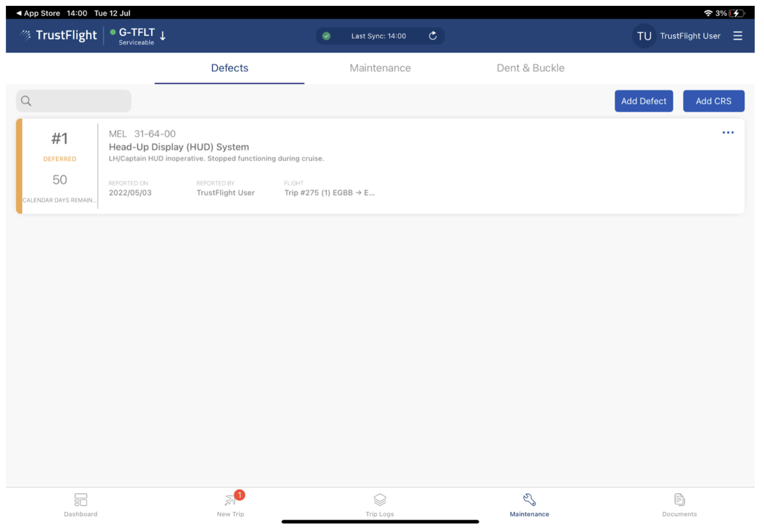Click the TrustFlight User name in header
This screenshot has width=764, height=532.
pyautogui.click(x=690, y=36)
